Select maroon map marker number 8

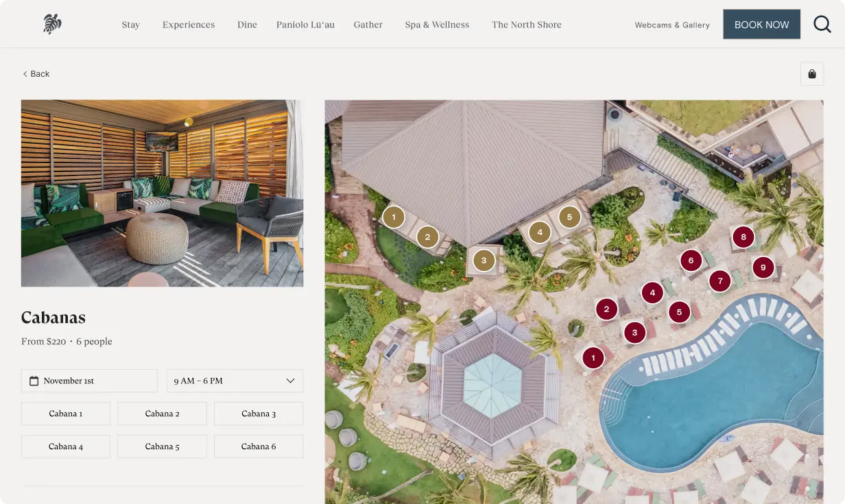(743, 238)
